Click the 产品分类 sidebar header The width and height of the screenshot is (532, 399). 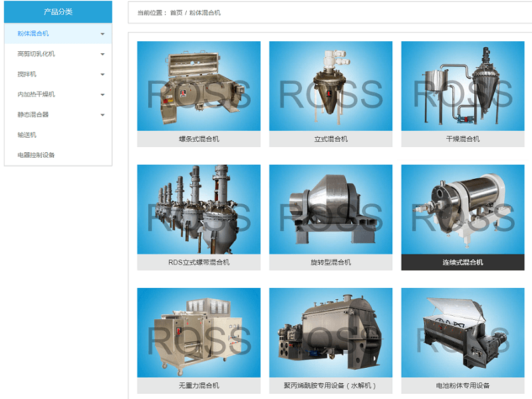coord(58,11)
